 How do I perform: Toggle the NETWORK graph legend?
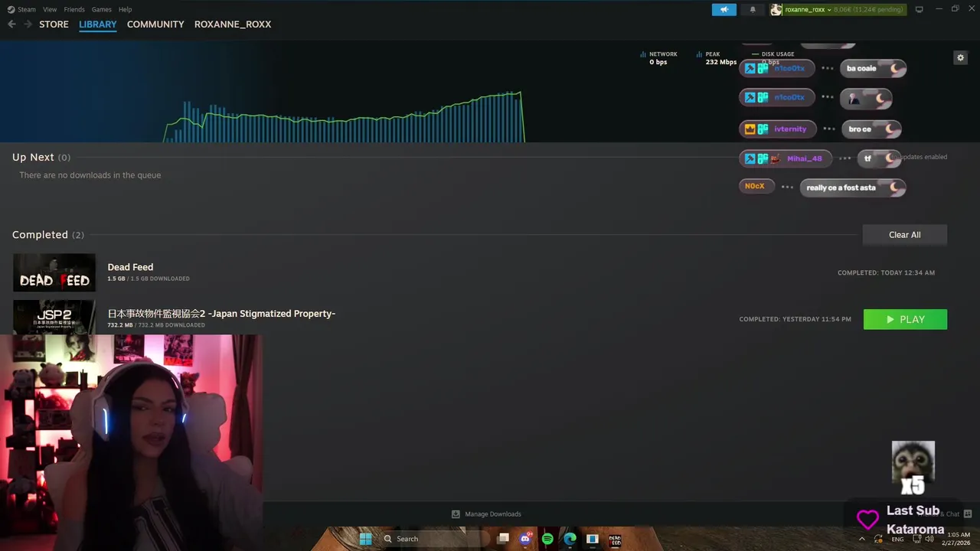(658, 57)
